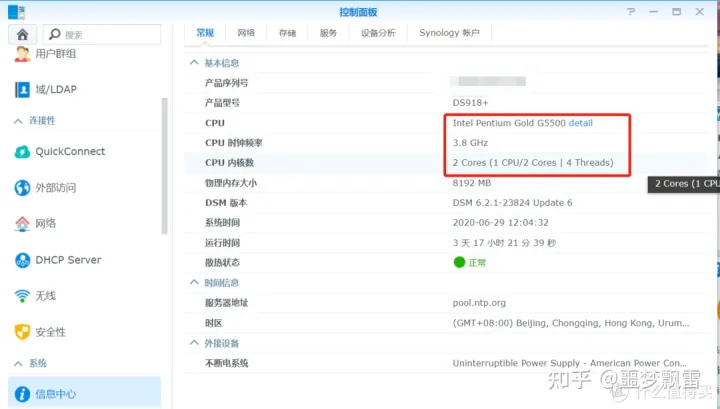Switch to the 服务 tab
720x409 pixels.
click(328, 33)
